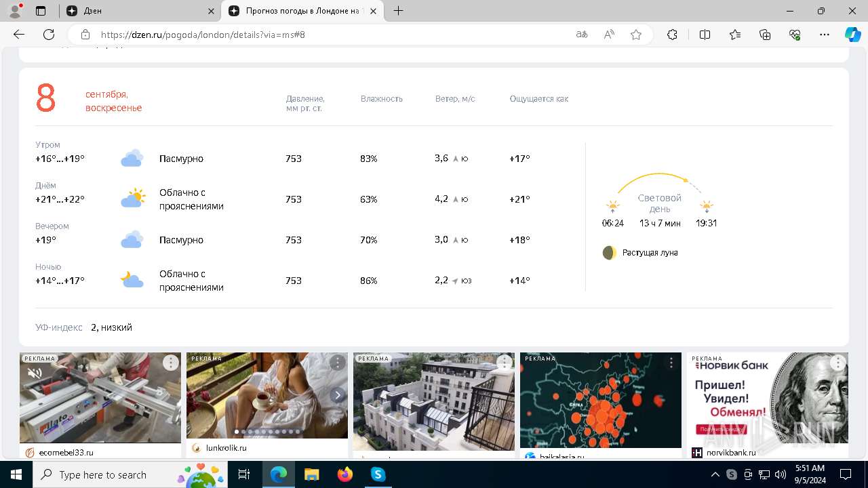Advance lunkrolik.ru ad carousel arrow
Viewport: 868px width, 488px height.
(x=337, y=395)
